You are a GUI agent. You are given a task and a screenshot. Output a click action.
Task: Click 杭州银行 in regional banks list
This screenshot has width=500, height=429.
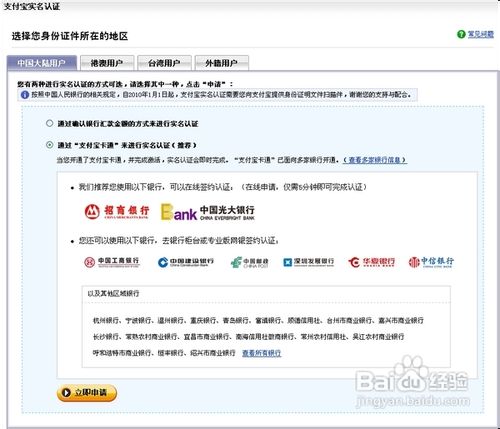(105, 320)
